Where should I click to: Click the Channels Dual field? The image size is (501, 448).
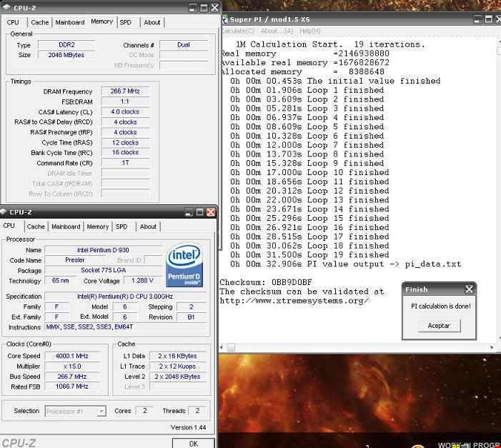click(x=184, y=45)
